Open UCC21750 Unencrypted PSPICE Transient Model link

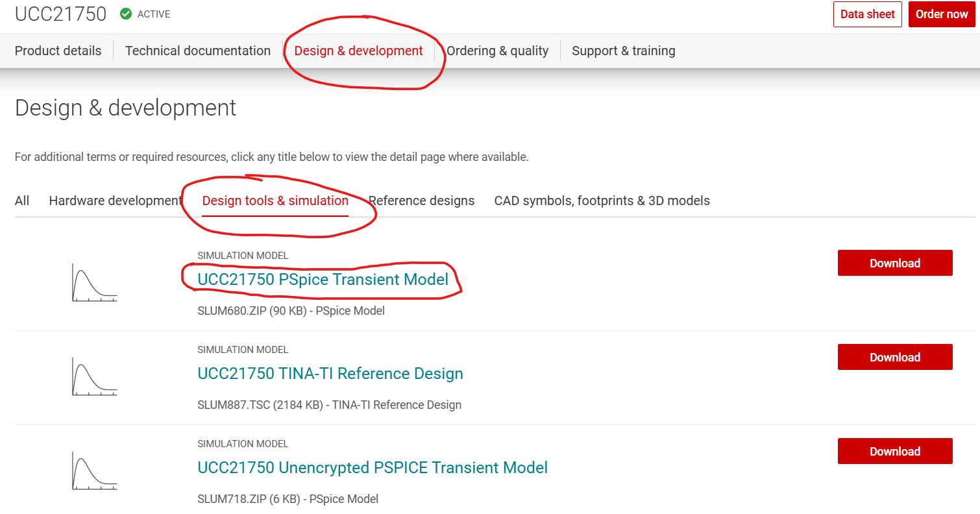pos(373,467)
